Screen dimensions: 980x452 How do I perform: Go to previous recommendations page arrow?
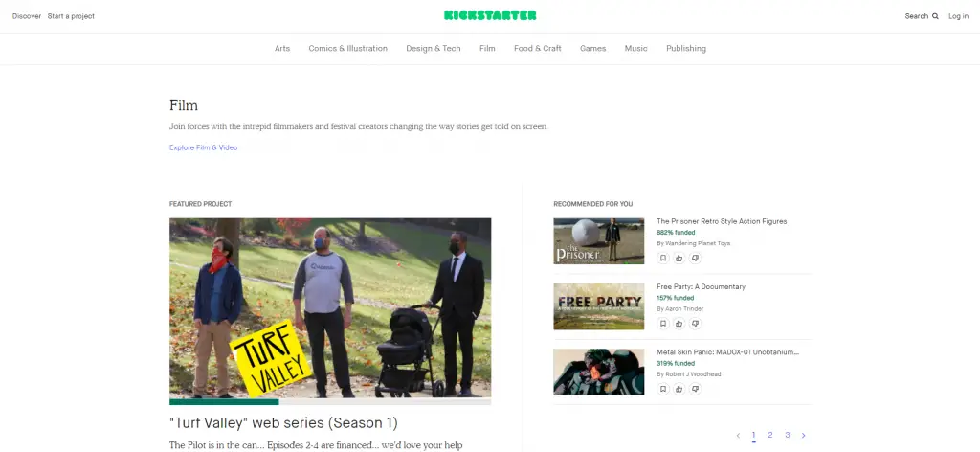click(x=738, y=435)
